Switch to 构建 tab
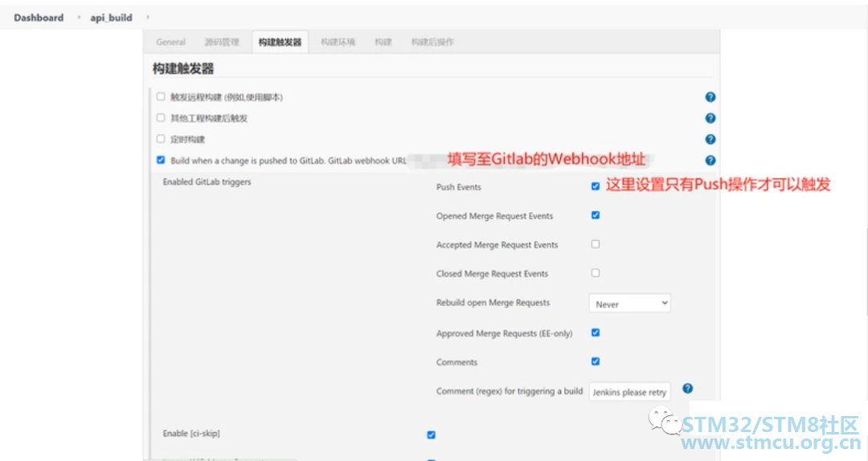The image size is (868, 461). 383,42
